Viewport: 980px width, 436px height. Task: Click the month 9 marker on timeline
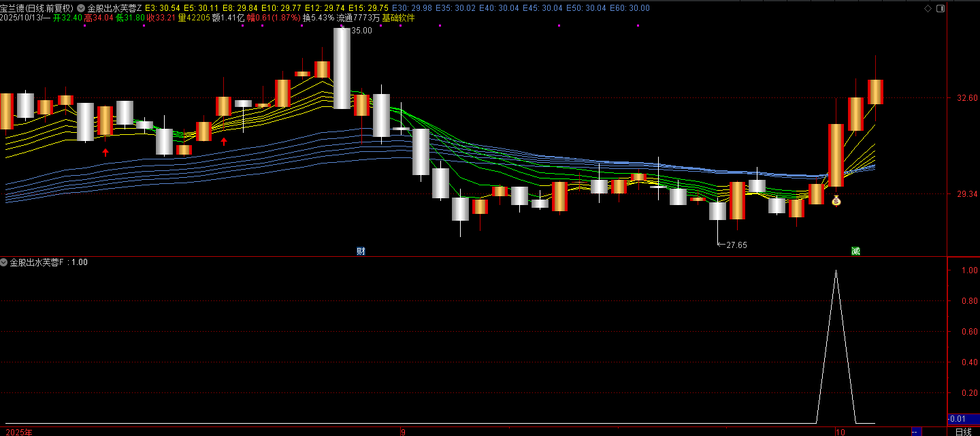point(403,432)
